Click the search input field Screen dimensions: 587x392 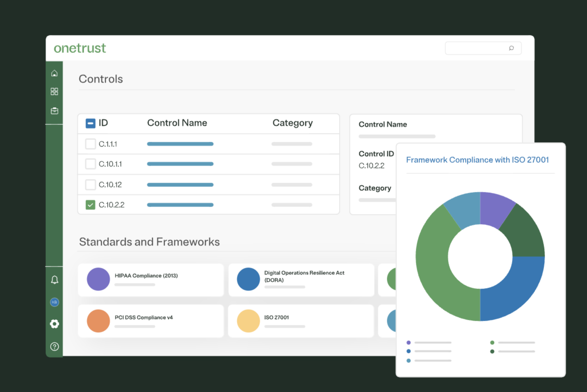(483, 48)
